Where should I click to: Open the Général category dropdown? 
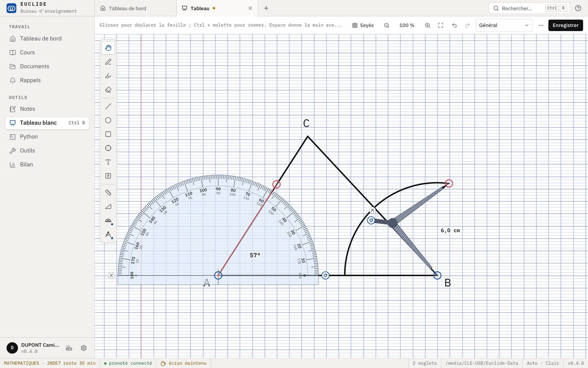pos(504,25)
